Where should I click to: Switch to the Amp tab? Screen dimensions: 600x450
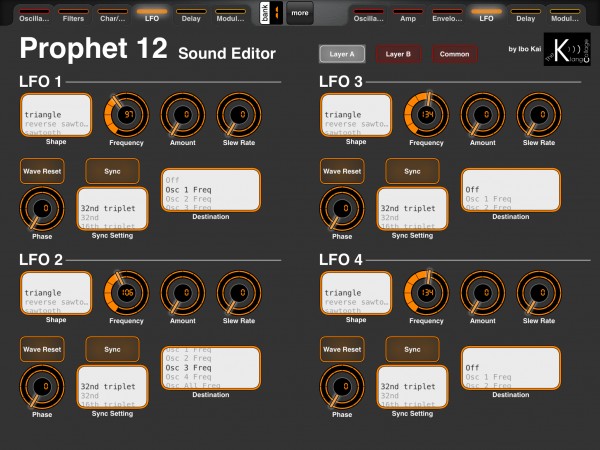408,15
